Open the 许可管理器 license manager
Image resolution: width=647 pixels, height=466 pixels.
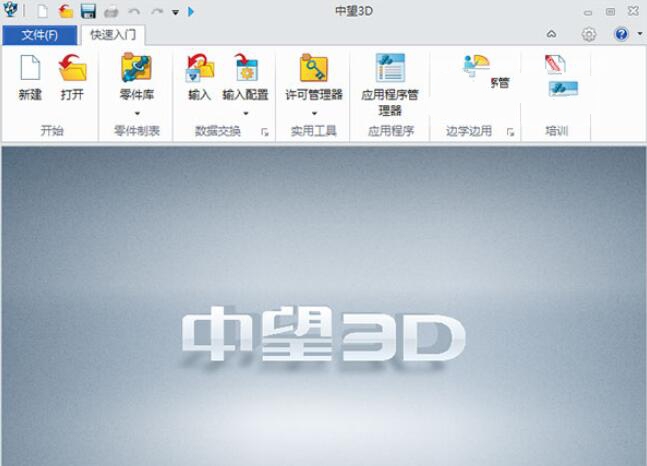pyautogui.click(x=314, y=78)
